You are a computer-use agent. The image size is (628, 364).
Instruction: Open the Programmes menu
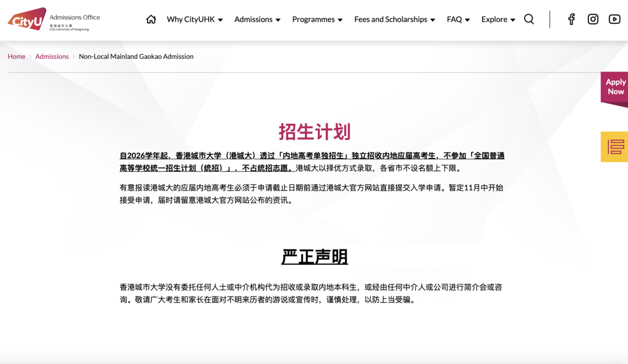[x=313, y=19]
